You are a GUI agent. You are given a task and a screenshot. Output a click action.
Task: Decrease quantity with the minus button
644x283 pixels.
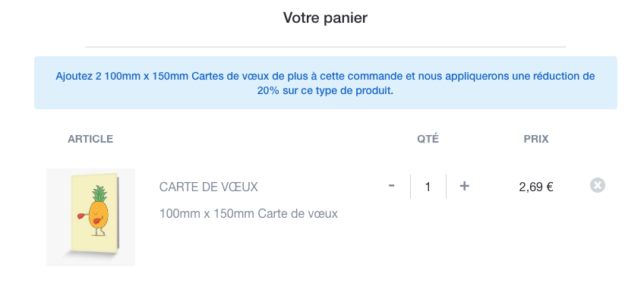391,186
